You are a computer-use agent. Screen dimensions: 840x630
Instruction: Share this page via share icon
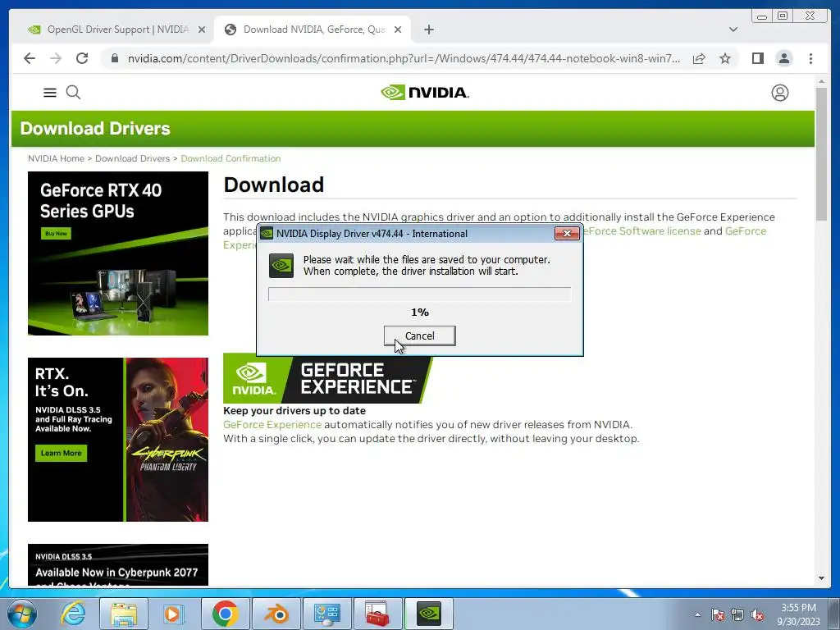pos(699,58)
